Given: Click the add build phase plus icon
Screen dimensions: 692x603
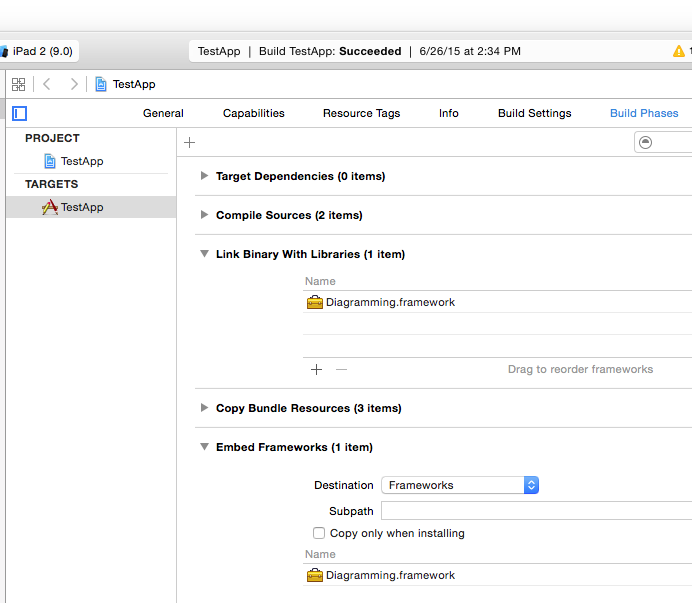Looking at the screenshot, I should pos(190,143).
